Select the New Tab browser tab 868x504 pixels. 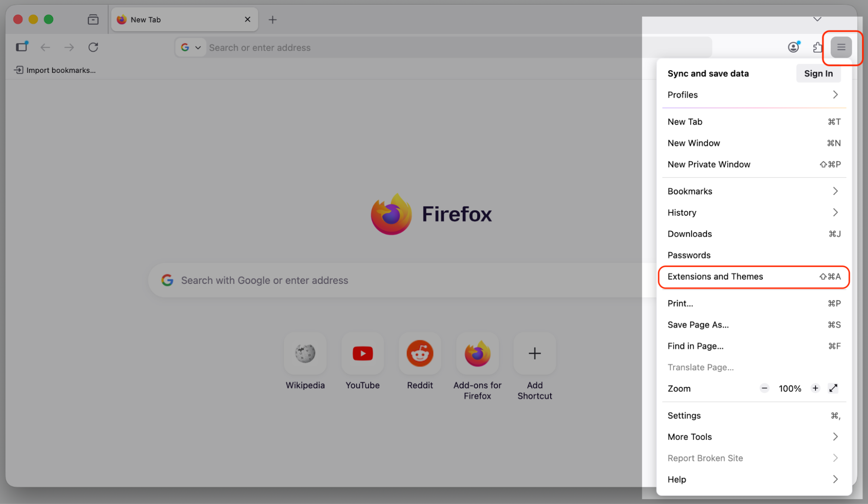point(185,20)
